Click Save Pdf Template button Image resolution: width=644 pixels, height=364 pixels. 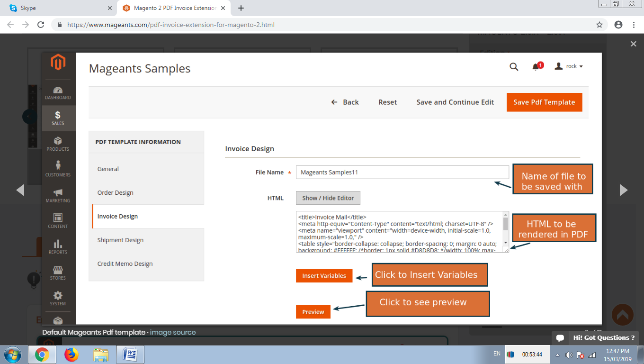(x=544, y=102)
